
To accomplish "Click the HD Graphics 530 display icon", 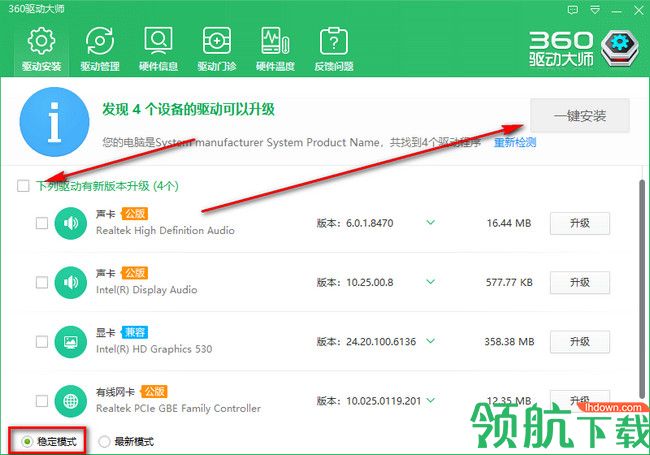I will click(70, 342).
